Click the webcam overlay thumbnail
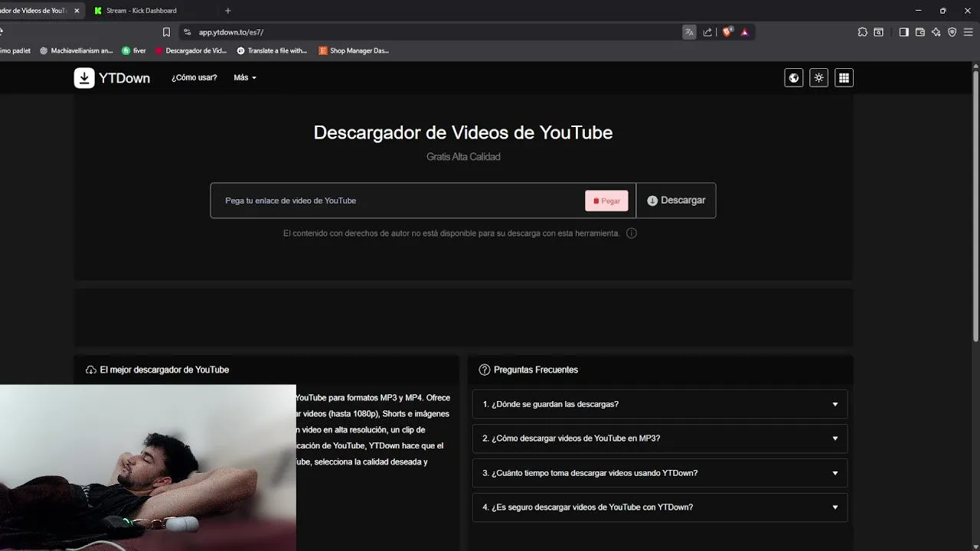 tap(148, 468)
